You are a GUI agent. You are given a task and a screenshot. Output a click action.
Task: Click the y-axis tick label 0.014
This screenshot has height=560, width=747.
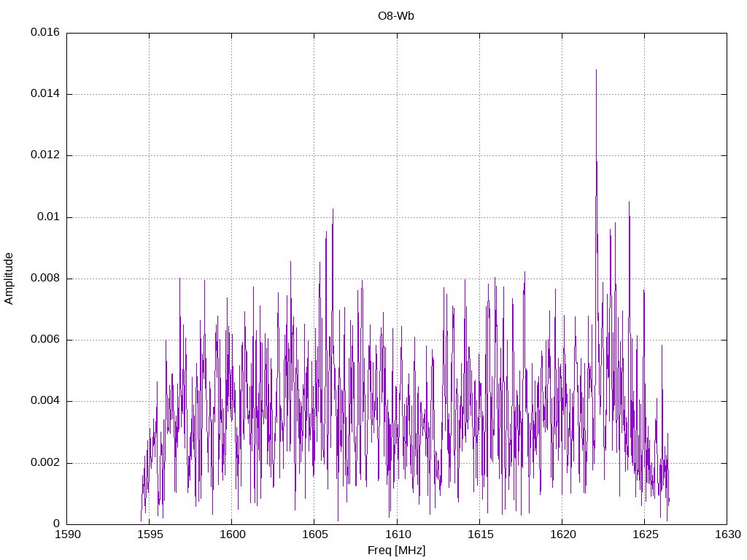(45, 93)
